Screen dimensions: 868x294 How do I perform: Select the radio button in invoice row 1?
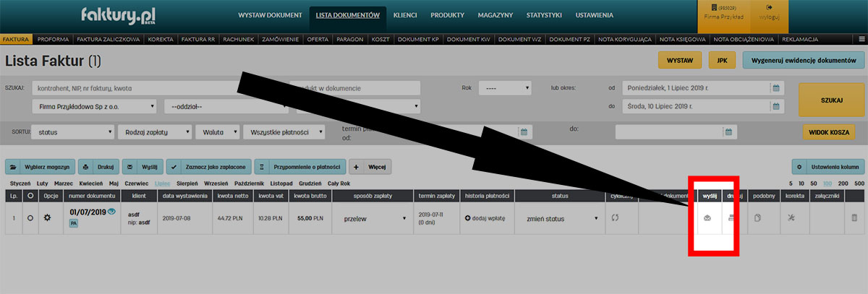(30, 217)
